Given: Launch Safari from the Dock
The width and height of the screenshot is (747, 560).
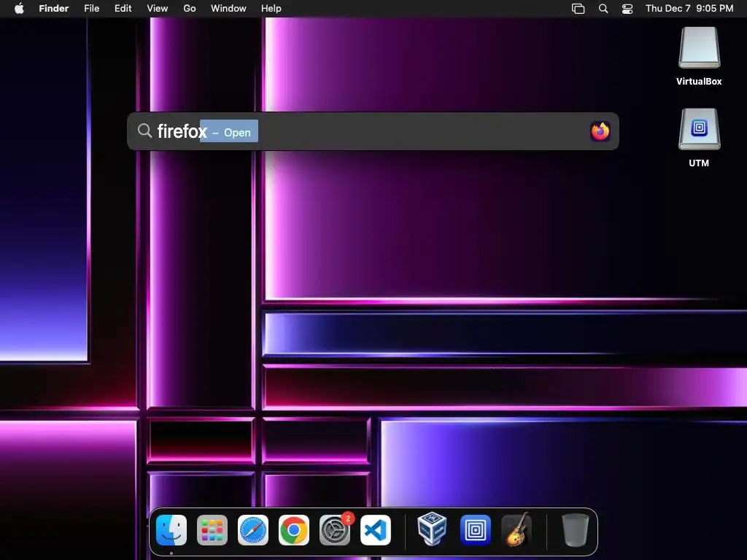Looking at the screenshot, I should (253, 530).
